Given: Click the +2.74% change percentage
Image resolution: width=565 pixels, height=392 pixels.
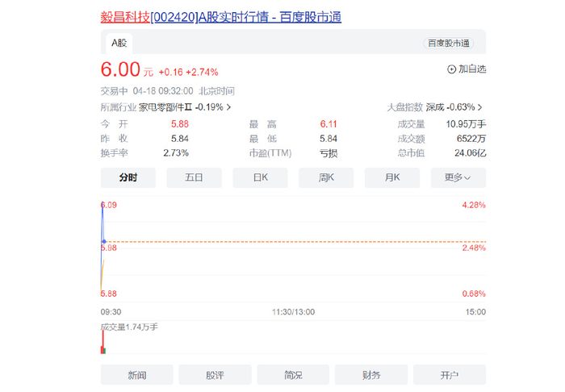Looking at the screenshot, I should [202, 73].
